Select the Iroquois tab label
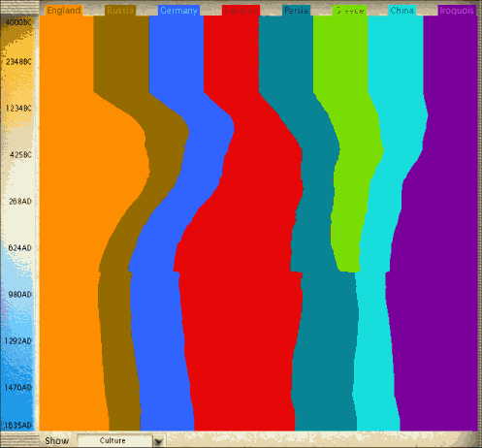Viewport: 482px width, 448px height. 457,11
